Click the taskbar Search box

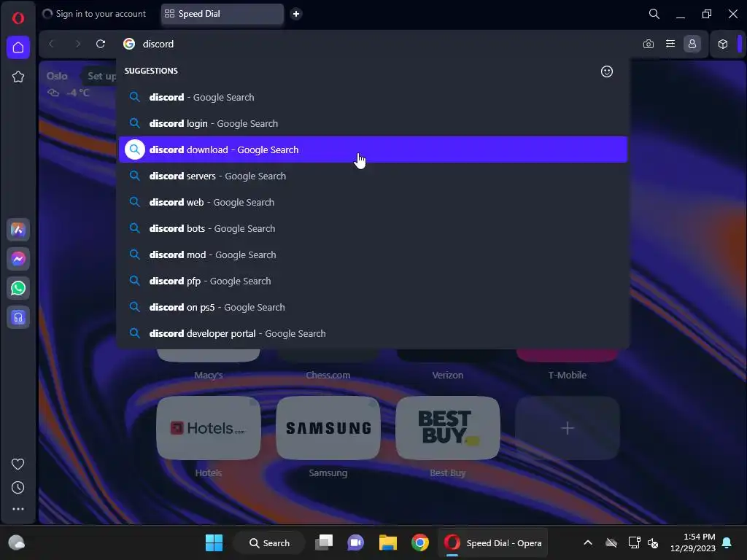coord(269,542)
